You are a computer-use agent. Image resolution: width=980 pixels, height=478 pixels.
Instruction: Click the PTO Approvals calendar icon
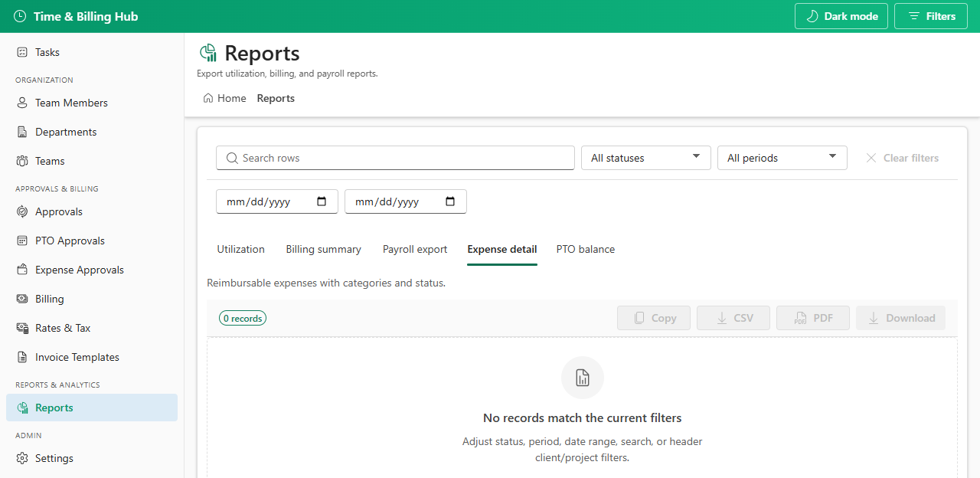tap(22, 241)
